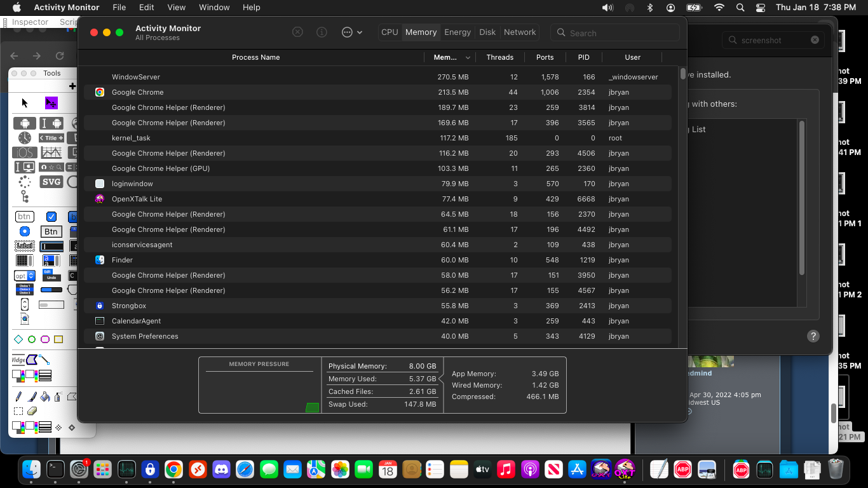This screenshot has width=868, height=488.
Task: Select the OpenXTalk Lite process icon
Action: pos(100,199)
